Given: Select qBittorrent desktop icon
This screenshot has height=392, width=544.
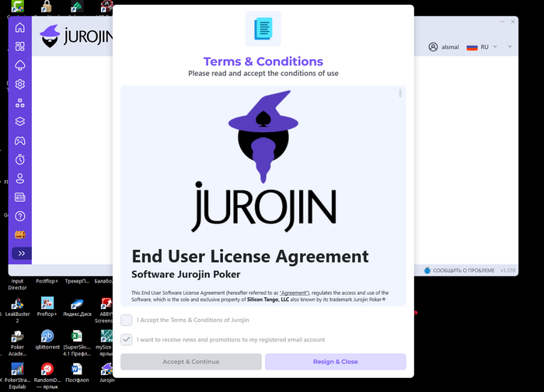Looking at the screenshot, I should point(47,340).
